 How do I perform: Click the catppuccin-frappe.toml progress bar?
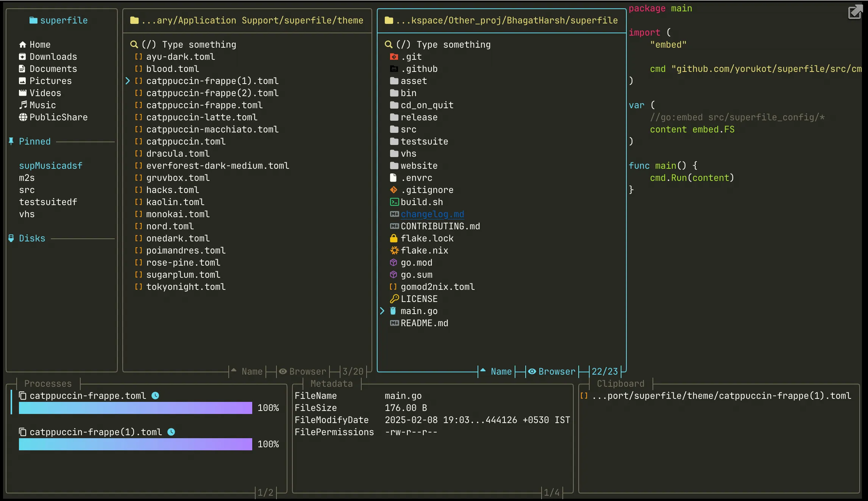[135, 408]
